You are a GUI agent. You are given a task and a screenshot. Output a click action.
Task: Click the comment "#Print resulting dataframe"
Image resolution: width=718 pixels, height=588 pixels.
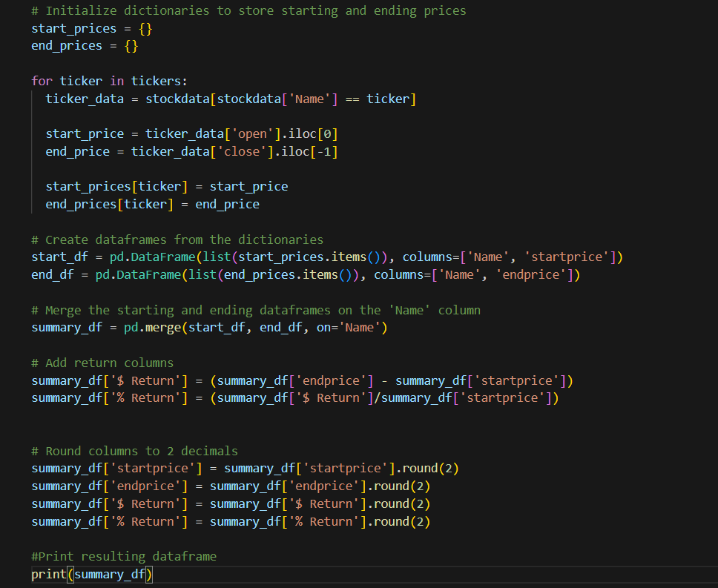pos(124,556)
